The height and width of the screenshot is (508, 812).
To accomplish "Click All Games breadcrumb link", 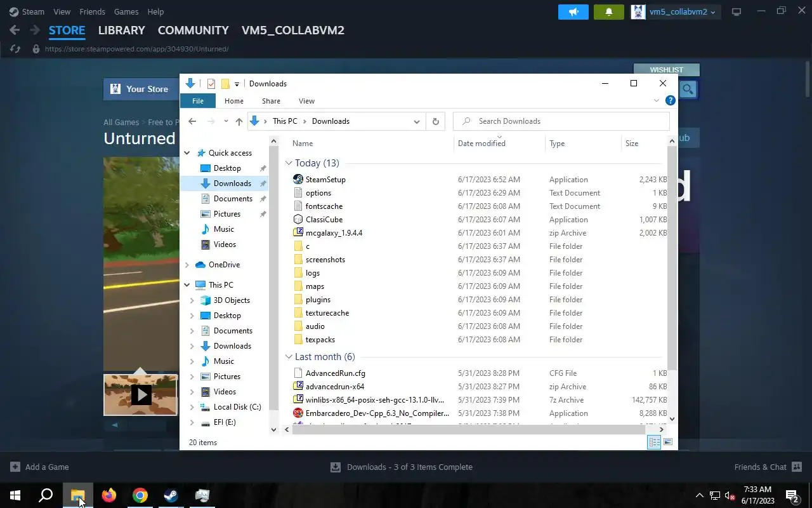I will point(121,122).
